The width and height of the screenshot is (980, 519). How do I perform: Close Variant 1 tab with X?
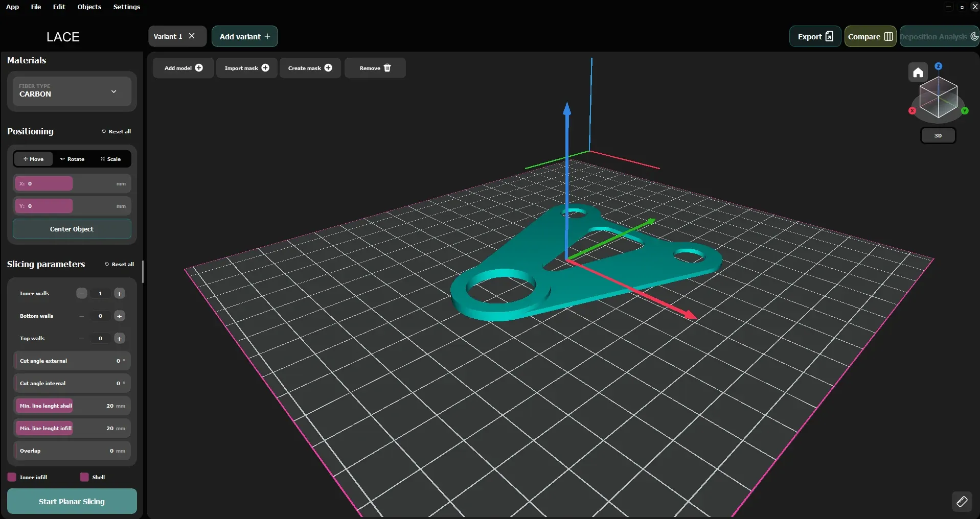click(192, 36)
